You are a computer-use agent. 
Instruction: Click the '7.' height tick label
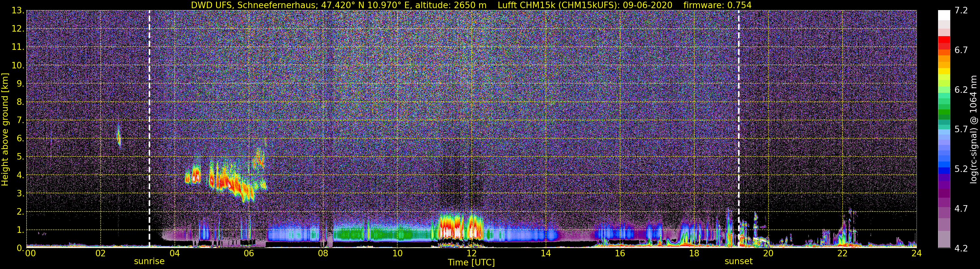click(20, 120)
